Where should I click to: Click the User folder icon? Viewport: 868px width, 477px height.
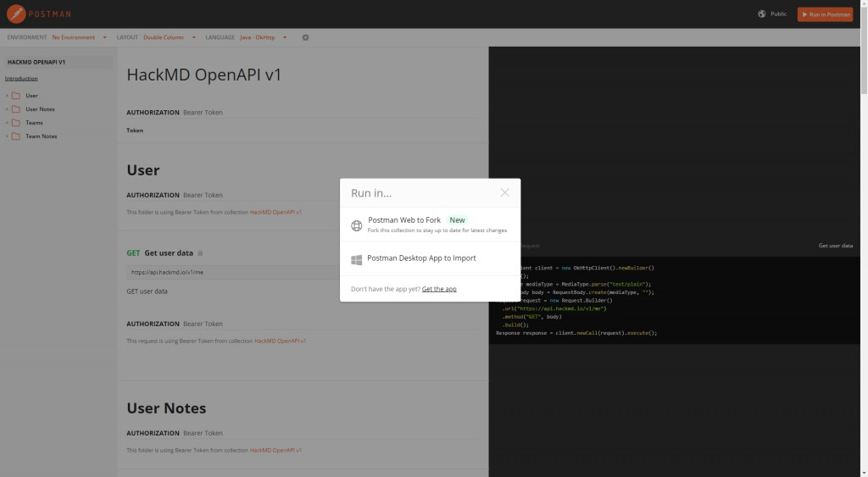(16, 96)
